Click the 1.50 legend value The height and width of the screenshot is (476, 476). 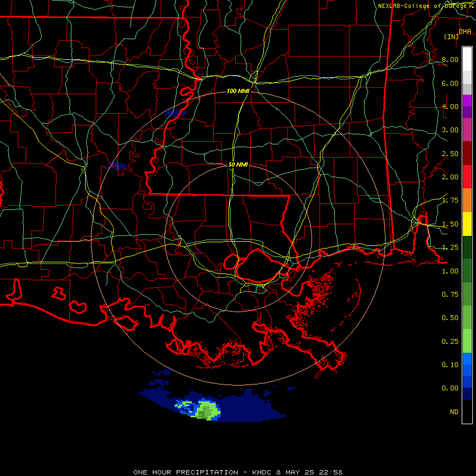(450, 224)
